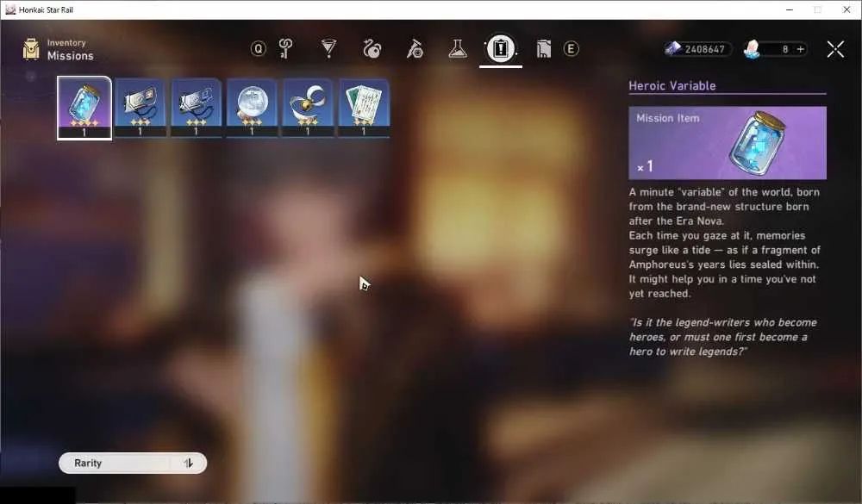The image size is (862, 504).
Task: Select the pickaxe and nut materials tab
Action: tap(415, 49)
